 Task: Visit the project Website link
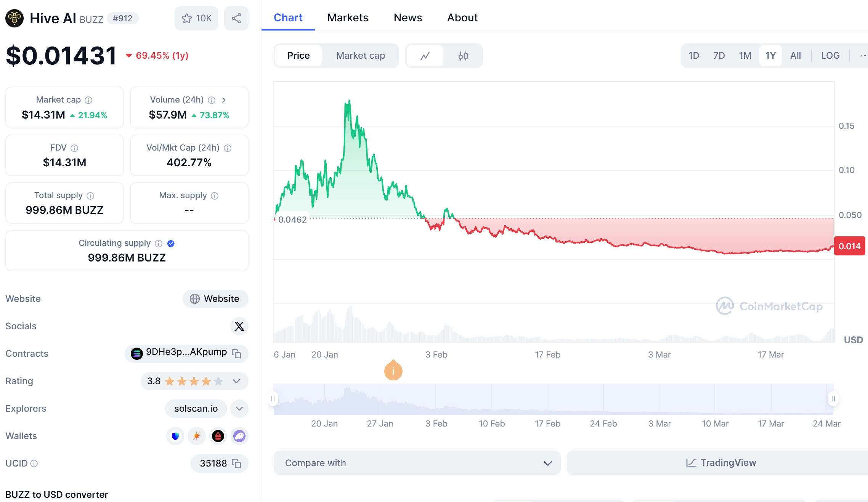tap(215, 299)
